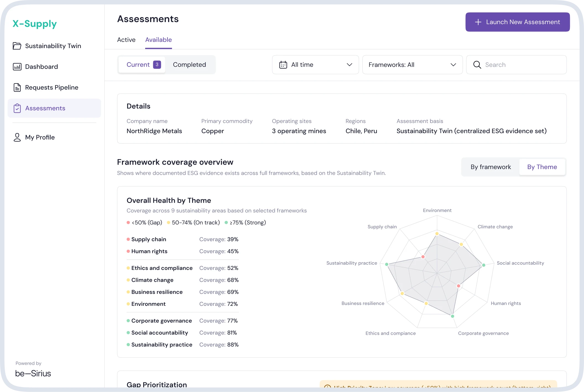584x392 pixels.
Task: Switch to Current assessments toggle
Action: [x=142, y=65]
